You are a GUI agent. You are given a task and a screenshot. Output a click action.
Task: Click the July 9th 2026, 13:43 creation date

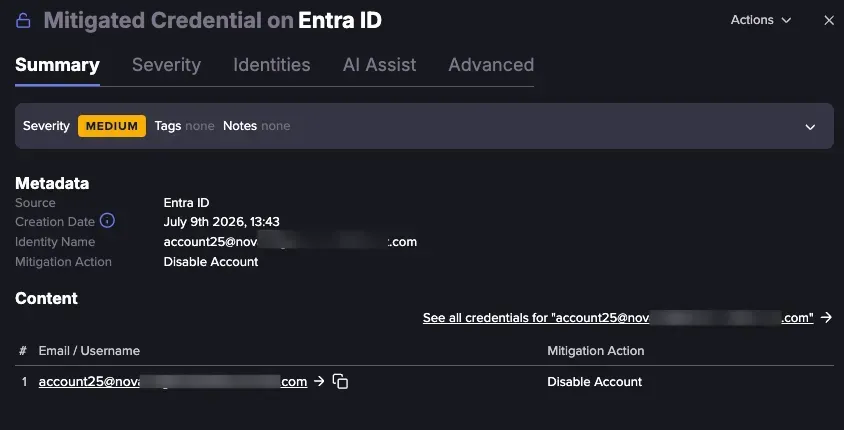[x=221, y=222]
